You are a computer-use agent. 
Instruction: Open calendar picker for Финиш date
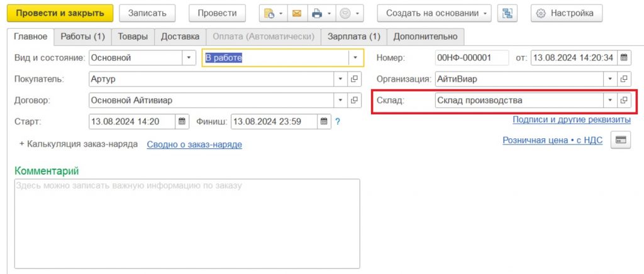(x=325, y=121)
